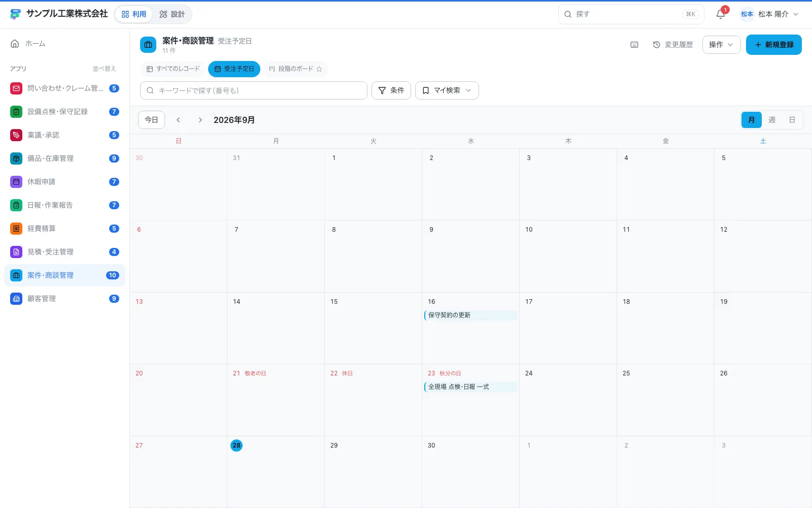Go to next month arrow

click(x=200, y=120)
